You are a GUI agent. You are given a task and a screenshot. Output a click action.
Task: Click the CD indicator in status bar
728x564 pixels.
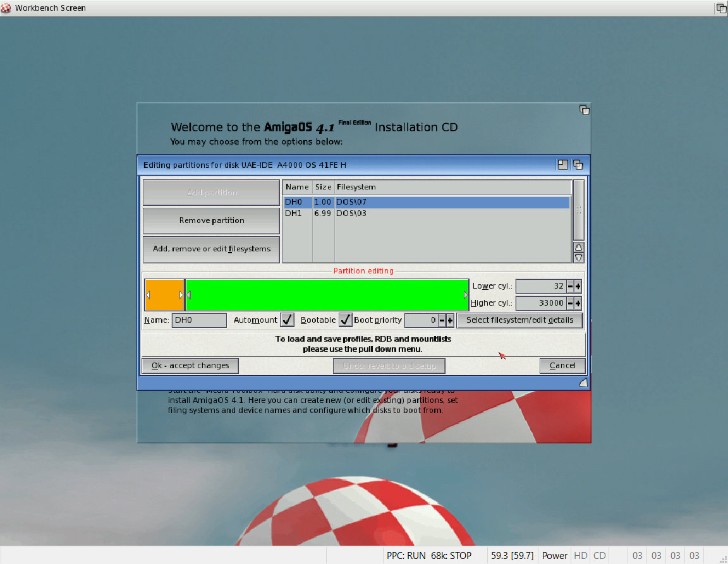599,556
